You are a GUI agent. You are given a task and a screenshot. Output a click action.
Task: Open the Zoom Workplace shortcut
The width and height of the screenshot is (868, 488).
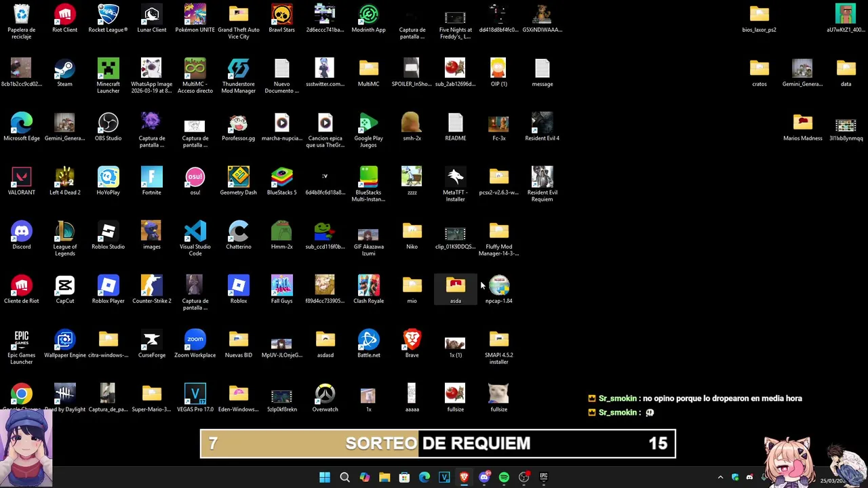click(x=195, y=340)
